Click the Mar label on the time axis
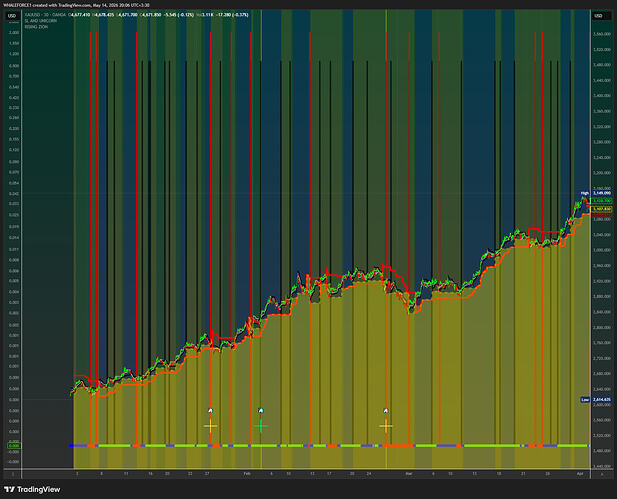Image resolution: width=617 pixels, height=499 pixels. (x=409, y=474)
